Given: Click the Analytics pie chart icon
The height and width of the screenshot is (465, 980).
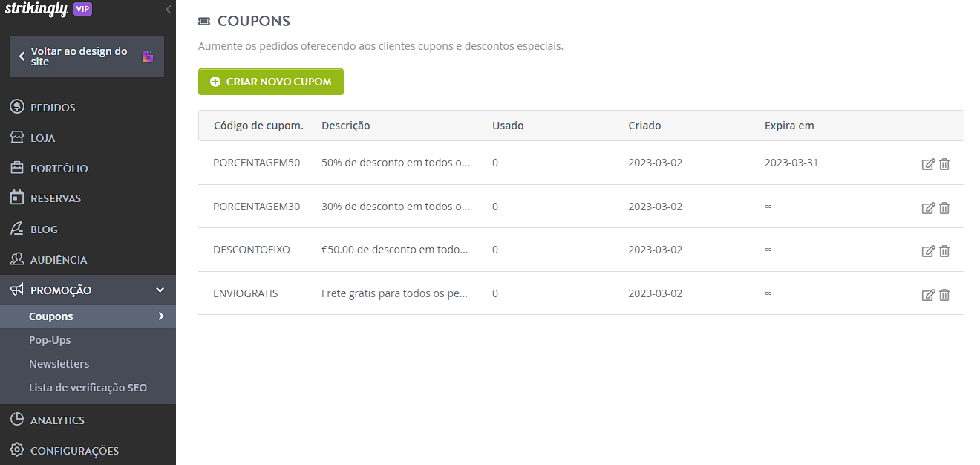Looking at the screenshot, I should pos(17,420).
